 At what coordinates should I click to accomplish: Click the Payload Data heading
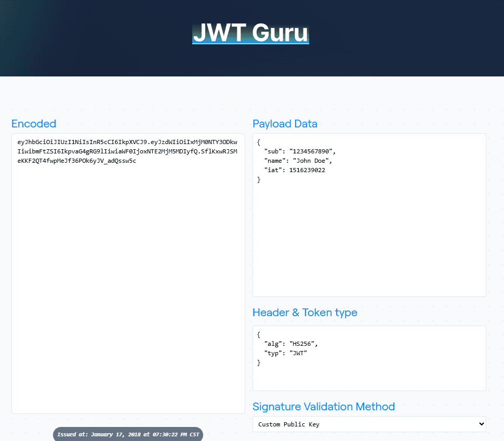pos(285,124)
